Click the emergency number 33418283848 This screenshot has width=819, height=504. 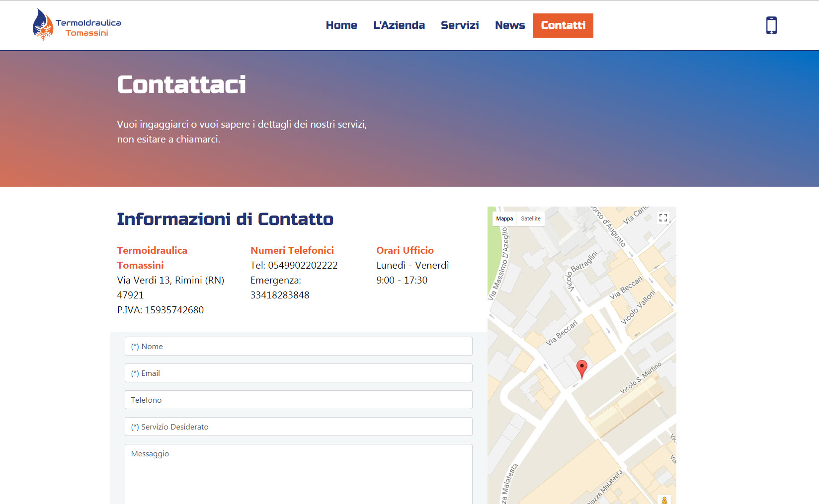[280, 295]
